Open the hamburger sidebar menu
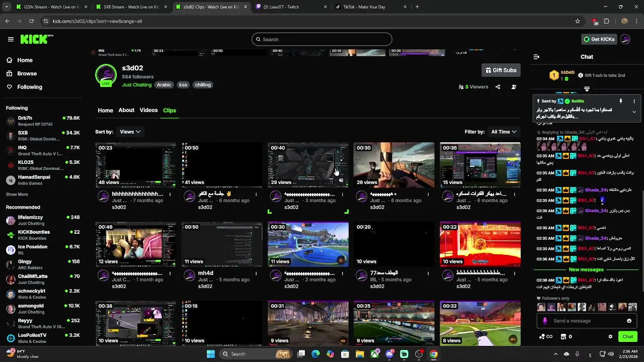Screen dimensions: 644x362 11,39
